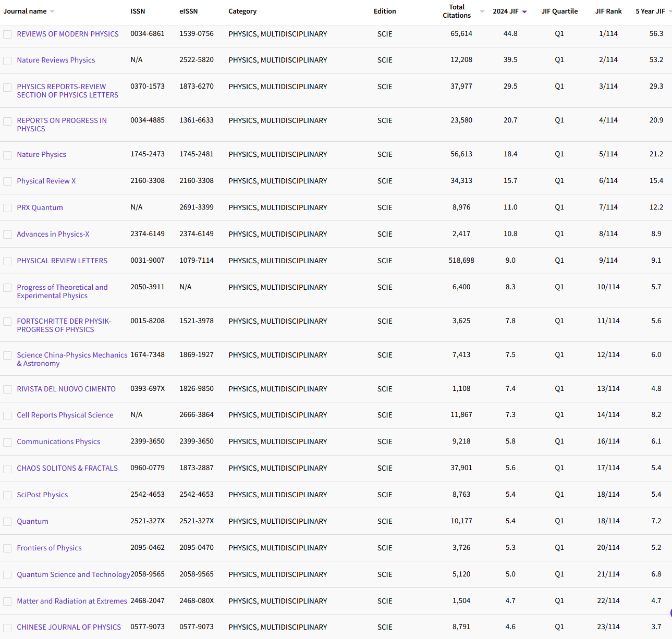Open Quantum Science and Technology journal page
Viewport: 672px width, 639px height.
(74, 574)
